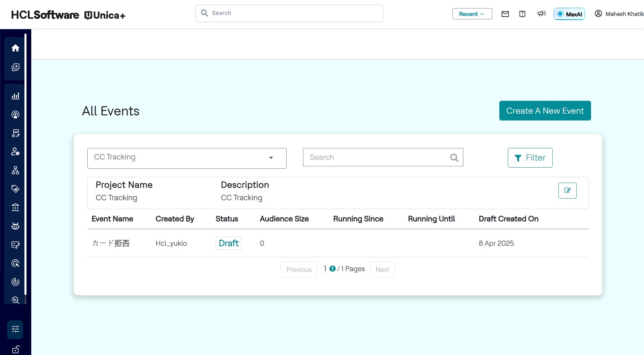Click the global Search field
This screenshot has height=355, width=644.
coord(289,13)
